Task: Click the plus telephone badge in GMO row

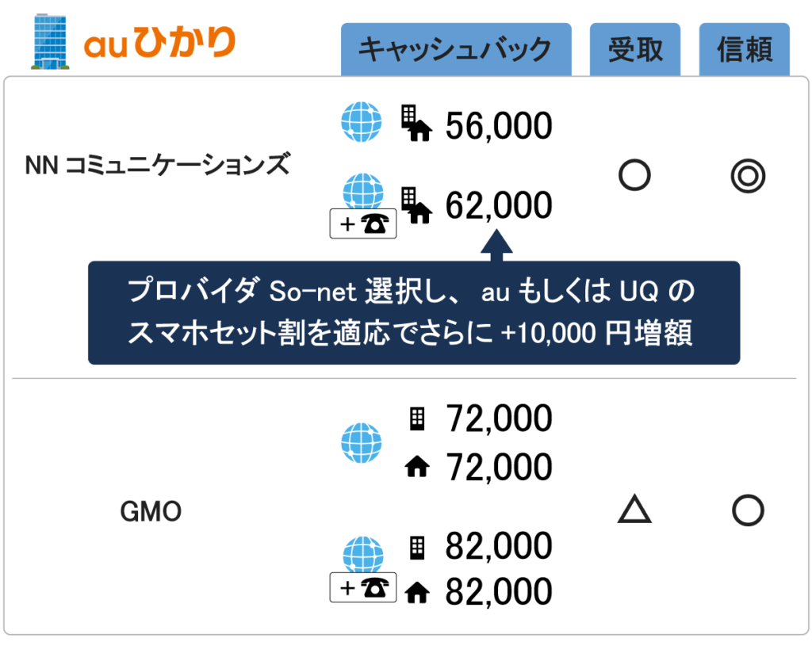Action: [363, 587]
